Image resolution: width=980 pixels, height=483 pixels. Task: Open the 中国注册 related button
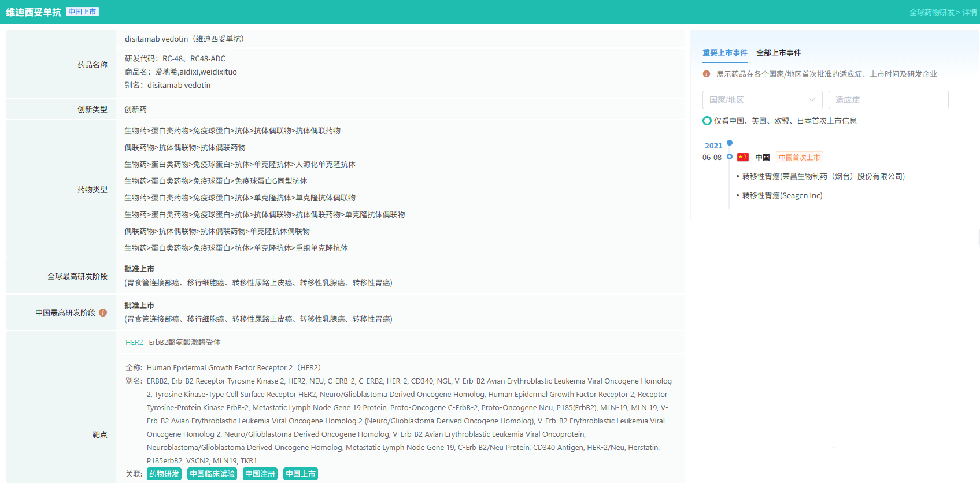[x=260, y=474]
